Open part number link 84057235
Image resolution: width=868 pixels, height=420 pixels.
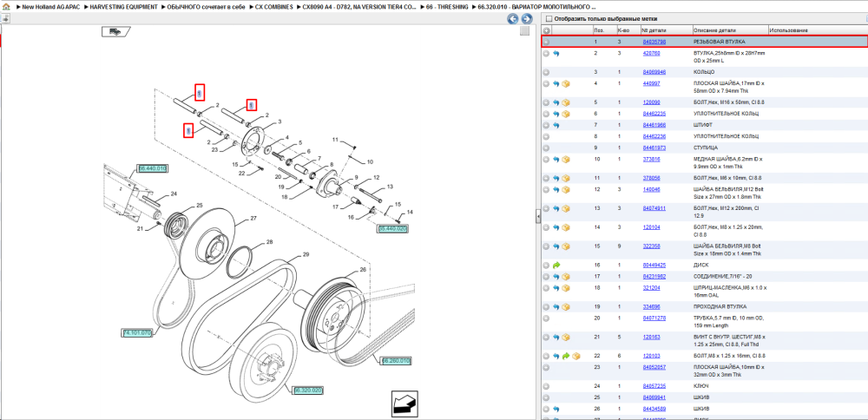(x=654, y=386)
